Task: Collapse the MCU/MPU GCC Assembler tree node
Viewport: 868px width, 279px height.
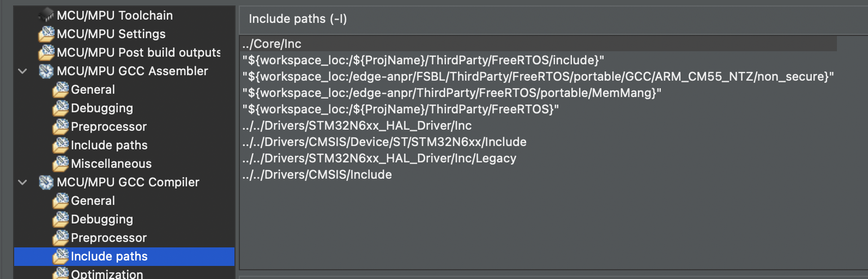Action: [22, 71]
